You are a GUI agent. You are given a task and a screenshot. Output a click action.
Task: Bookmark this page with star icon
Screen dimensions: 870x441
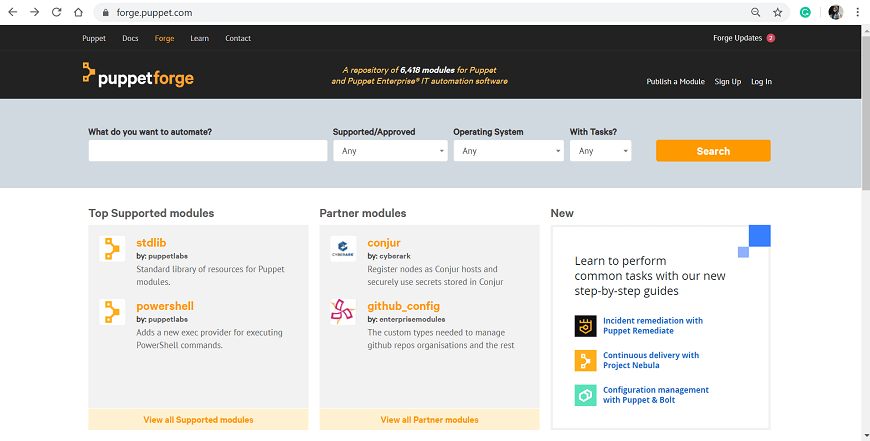[x=778, y=12]
